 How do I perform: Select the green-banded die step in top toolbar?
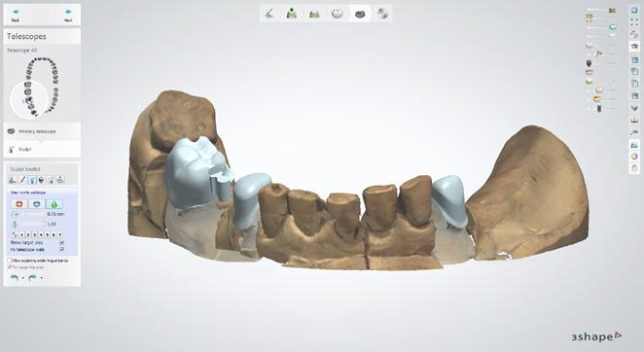[x=314, y=14]
